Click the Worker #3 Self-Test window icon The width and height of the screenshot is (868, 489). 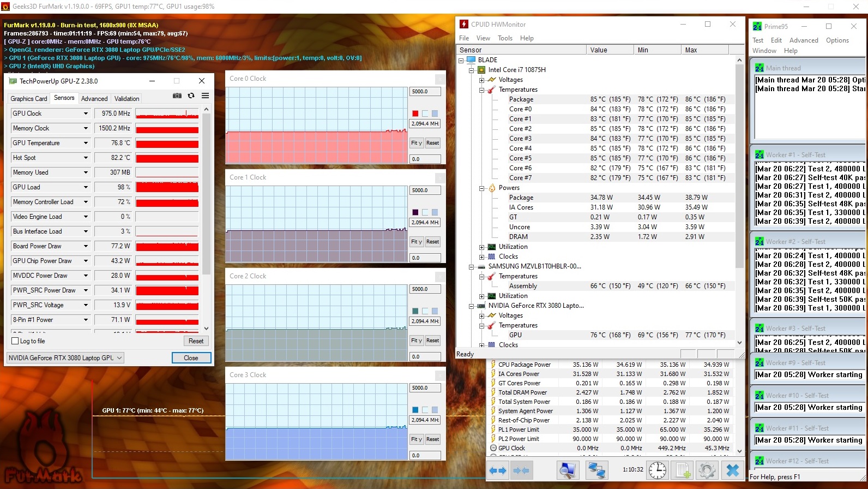759,329
